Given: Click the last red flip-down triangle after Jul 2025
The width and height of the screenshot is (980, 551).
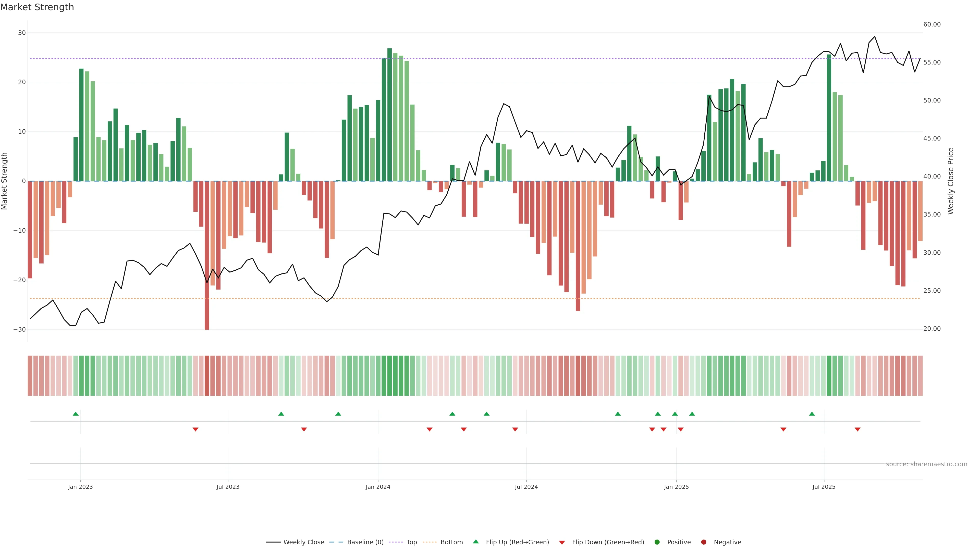Looking at the screenshot, I should point(857,429).
